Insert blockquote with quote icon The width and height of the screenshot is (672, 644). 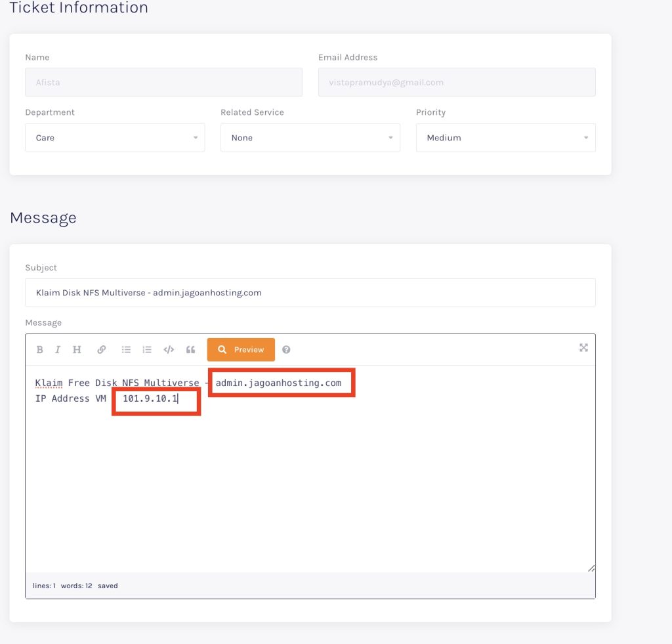(191, 350)
